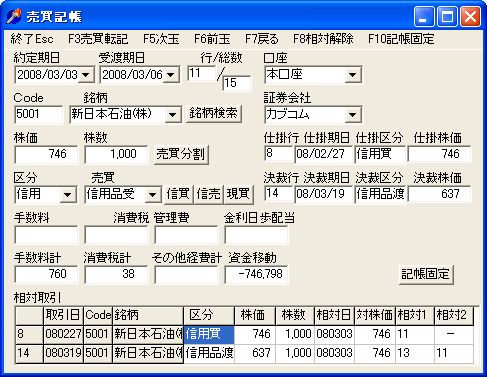The width and height of the screenshot is (487, 377).
Task: Open the 銘柄 stock name dropdown
Action: click(173, 114)
